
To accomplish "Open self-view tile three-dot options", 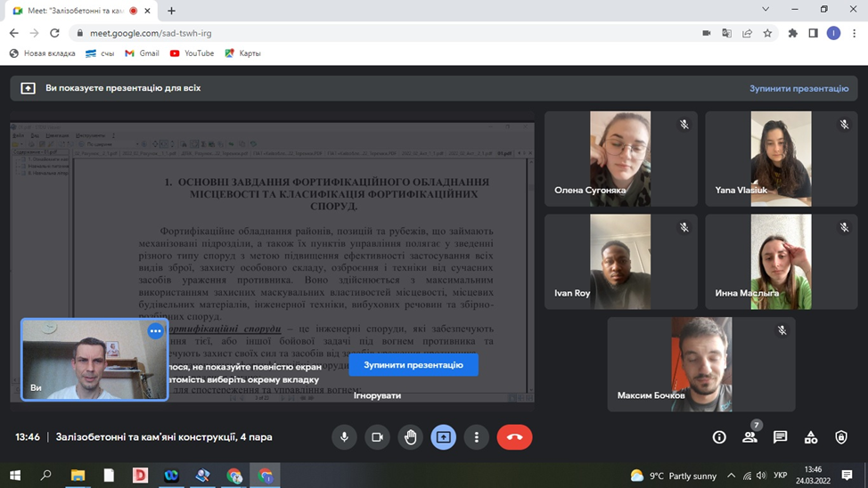I will pos(156,331).
